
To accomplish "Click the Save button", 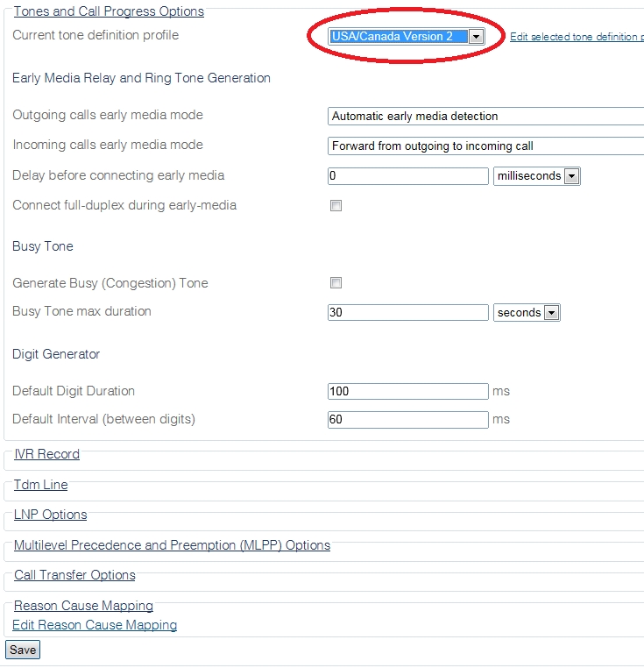I will click(x=23, y=650).
